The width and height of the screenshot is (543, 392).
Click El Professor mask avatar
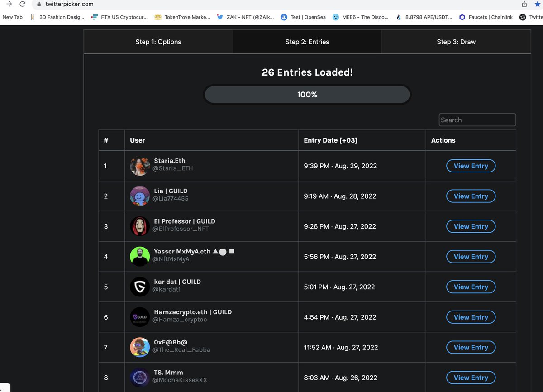(x=140, y=226)
